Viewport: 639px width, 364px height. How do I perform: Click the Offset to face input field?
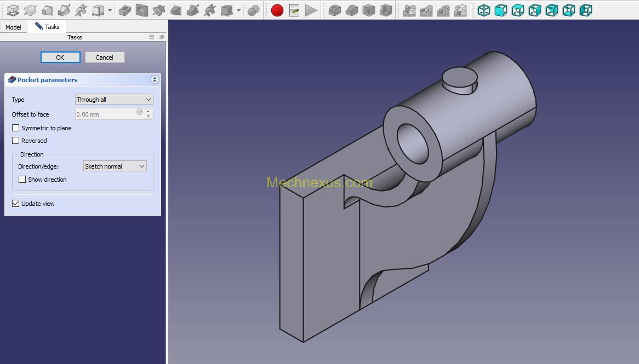click(x=107, y=114)
